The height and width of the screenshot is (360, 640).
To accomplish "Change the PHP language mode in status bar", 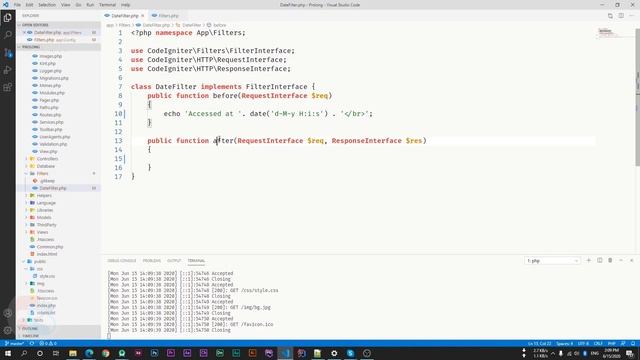I will click(611, 344).
